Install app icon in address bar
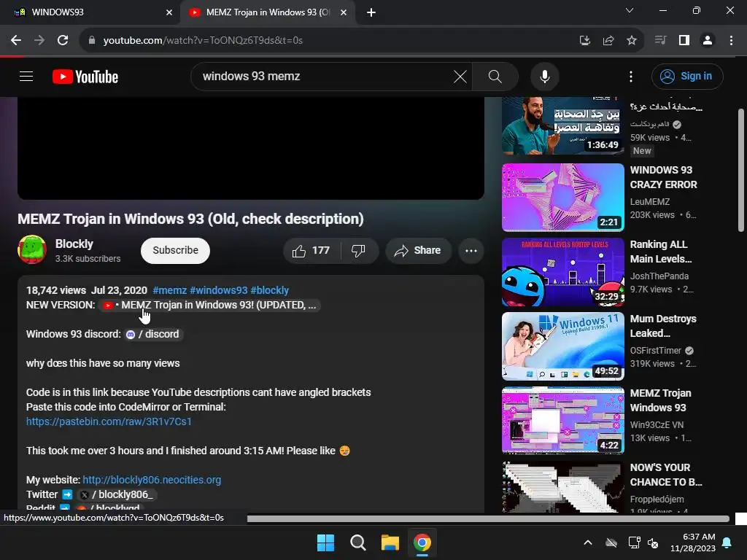 [x=584, y=41]
